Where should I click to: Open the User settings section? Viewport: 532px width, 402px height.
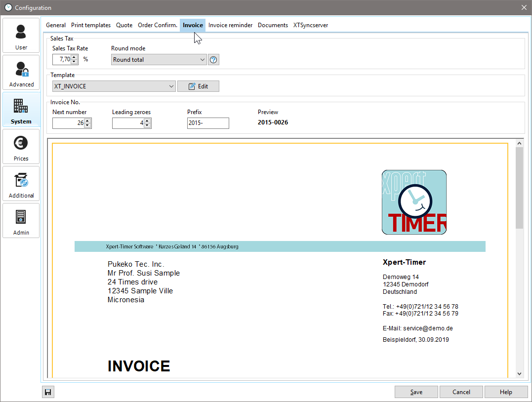[x=21, y=36]
